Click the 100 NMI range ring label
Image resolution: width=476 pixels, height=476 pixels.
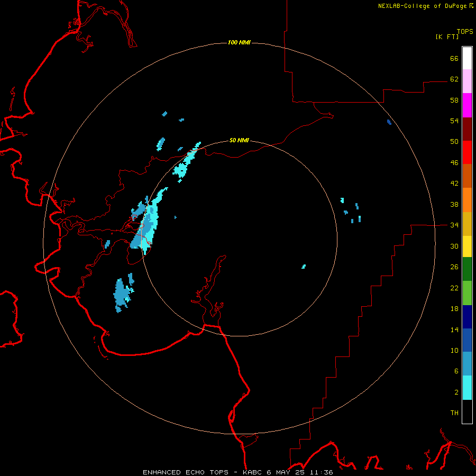tap(239, 42)
